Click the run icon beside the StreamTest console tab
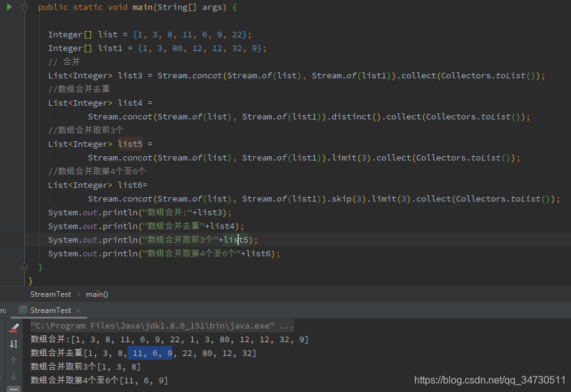Screen dimensions: 571x392 point(23,310)
